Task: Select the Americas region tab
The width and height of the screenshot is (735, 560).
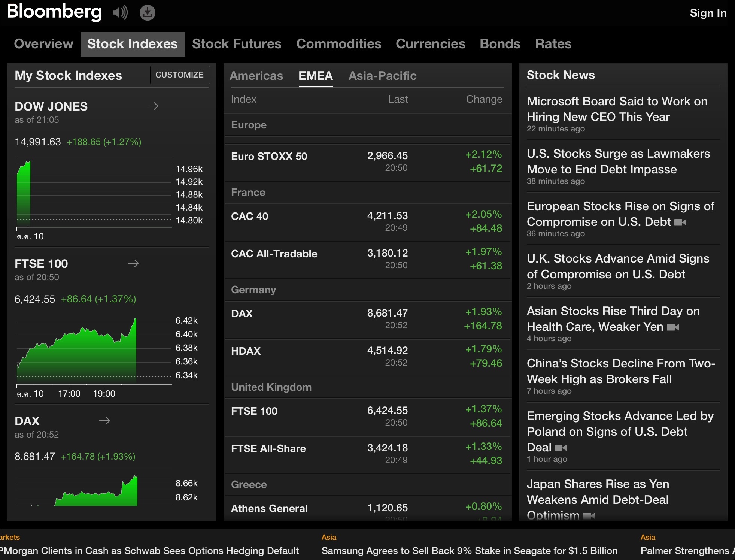Action: [256, 76]
